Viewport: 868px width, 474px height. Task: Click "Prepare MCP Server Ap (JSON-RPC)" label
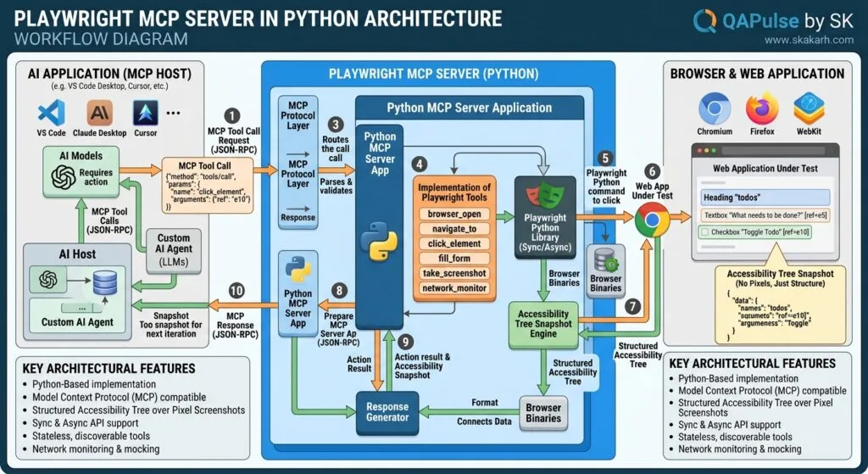click(338, 330)
